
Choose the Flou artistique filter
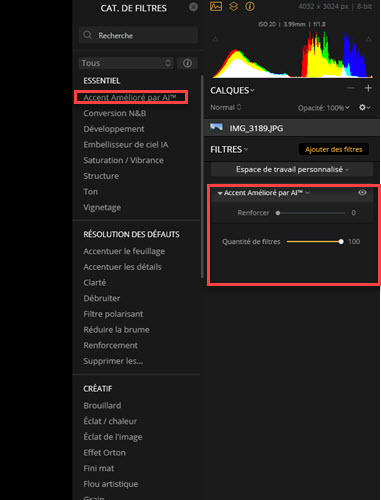111,484
